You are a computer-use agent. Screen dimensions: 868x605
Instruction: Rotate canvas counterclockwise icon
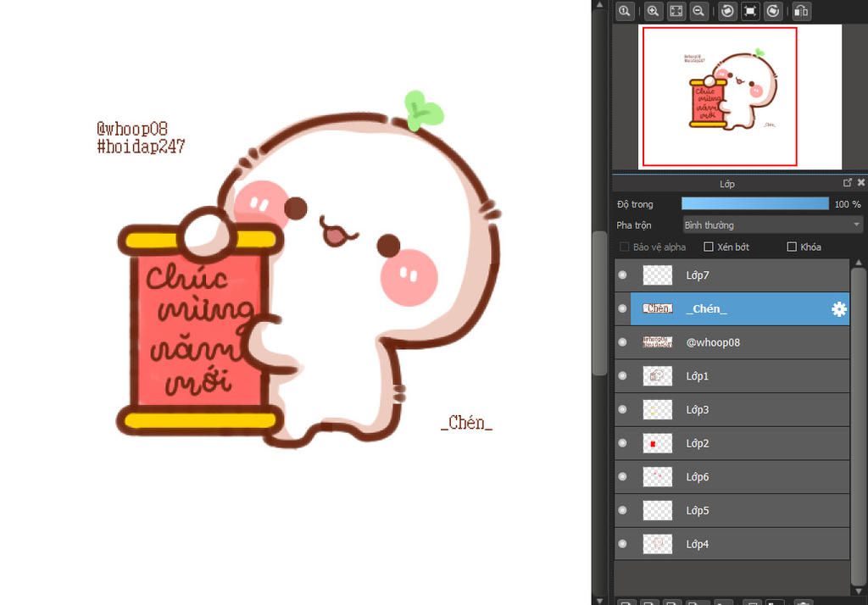coord(727,11)
